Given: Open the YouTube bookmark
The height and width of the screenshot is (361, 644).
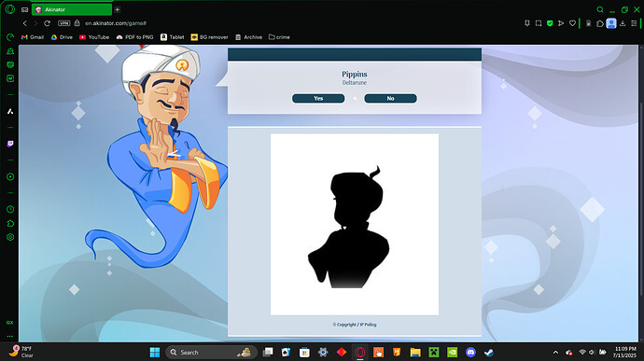Looking at the screenshot, I should click(x=94, y=37).
